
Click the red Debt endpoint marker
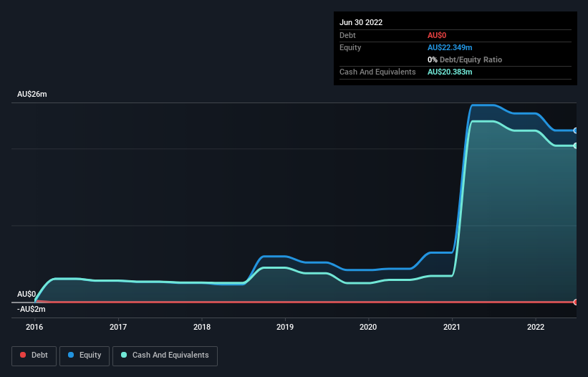(576, 302)
